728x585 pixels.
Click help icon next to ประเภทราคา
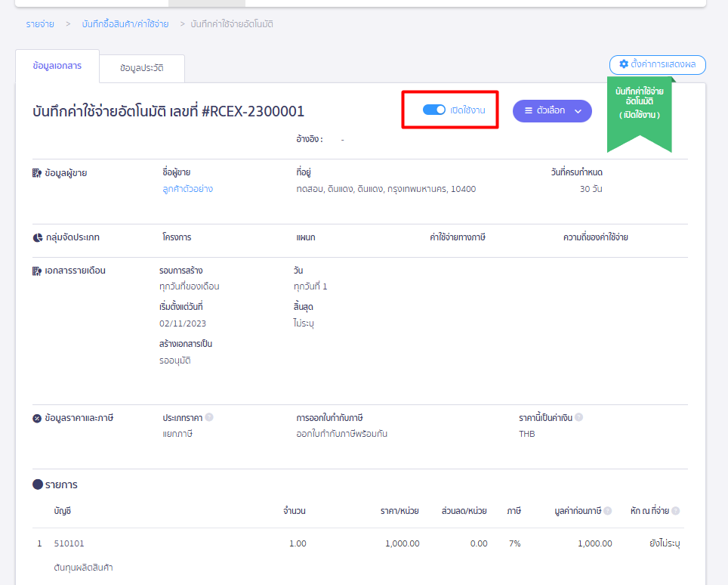[209, 417]
